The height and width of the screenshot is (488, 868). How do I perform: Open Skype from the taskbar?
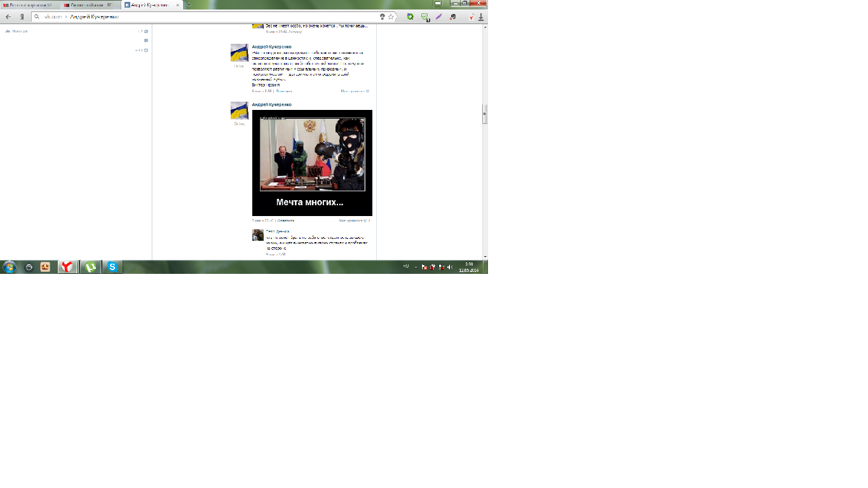pyautogui.click(x=112, y=268)
